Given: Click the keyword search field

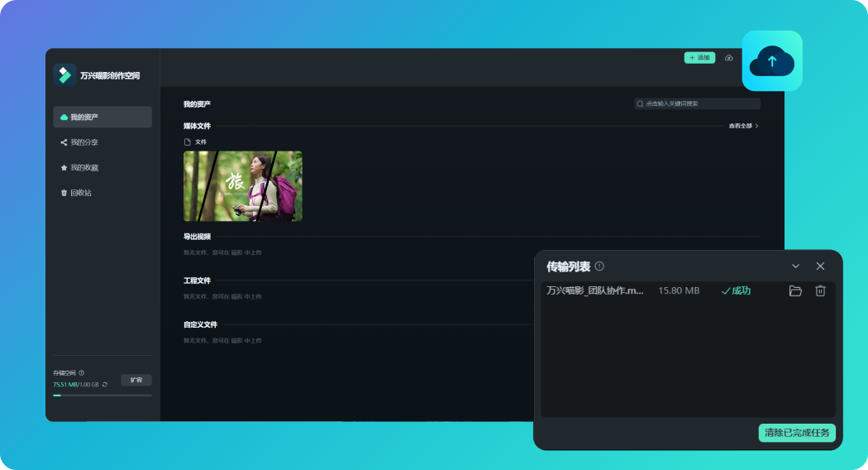Looking at the screenshot, I should tap(698, 103).
